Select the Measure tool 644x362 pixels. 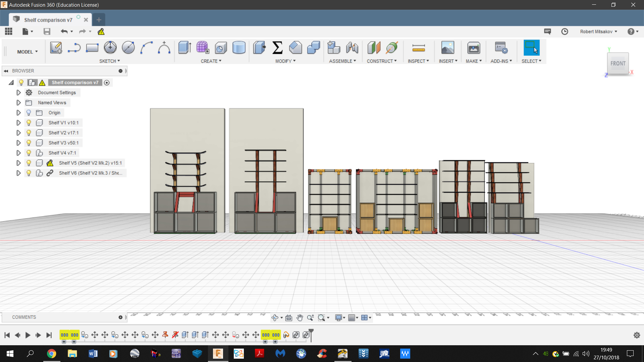pos(419,48)
